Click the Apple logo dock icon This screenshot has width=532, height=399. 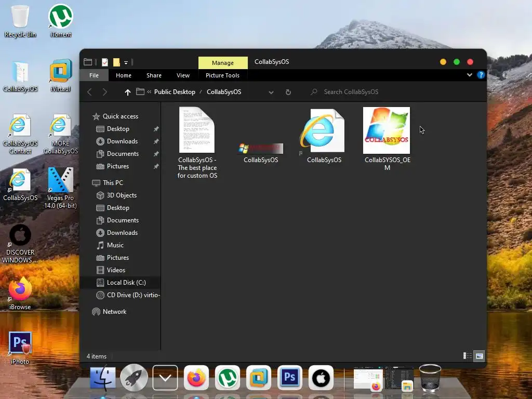321,378
